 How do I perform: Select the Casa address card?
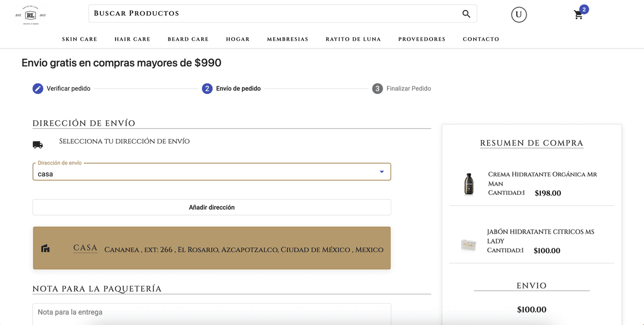pos(211,248)
